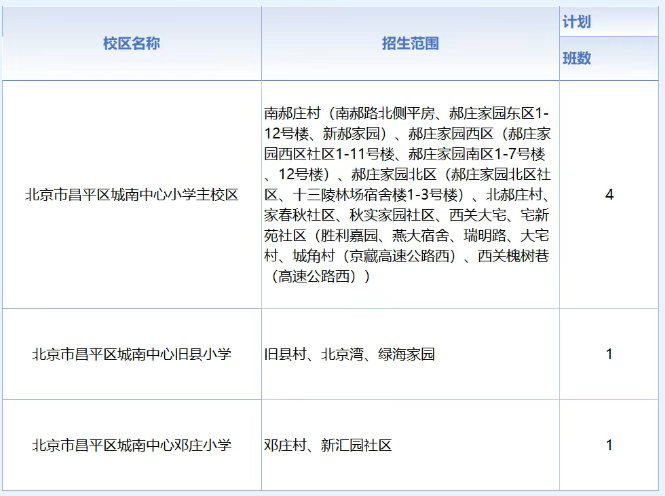The width and height of the screenshot is (665, 496).
Task: Select 北京市昌平区城南中心邓庄小学 cell
Action: (x=131, y=445)
